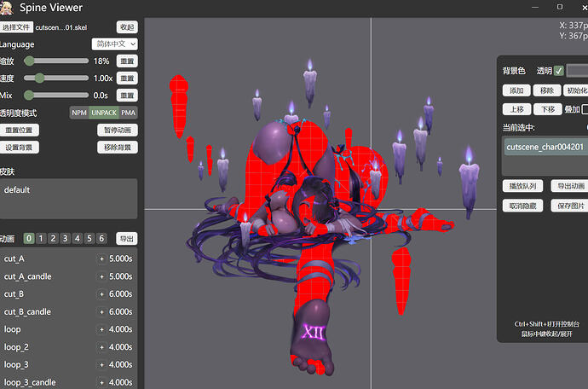This screenshot has height=389, width=588.
Task: Click the plus icon beside loop_3
Action: tap(102, 364)
